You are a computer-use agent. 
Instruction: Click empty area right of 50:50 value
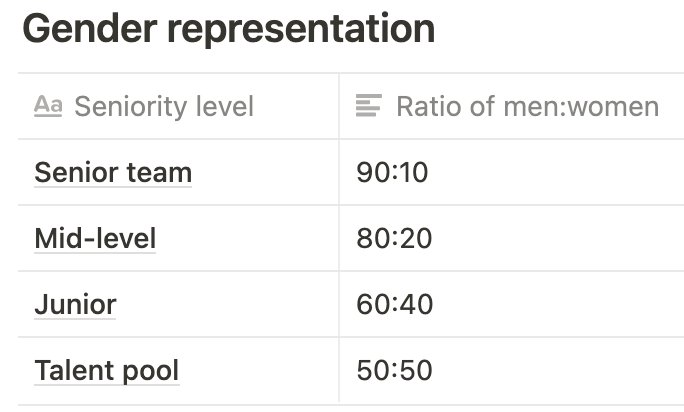[x=559, y=371]
